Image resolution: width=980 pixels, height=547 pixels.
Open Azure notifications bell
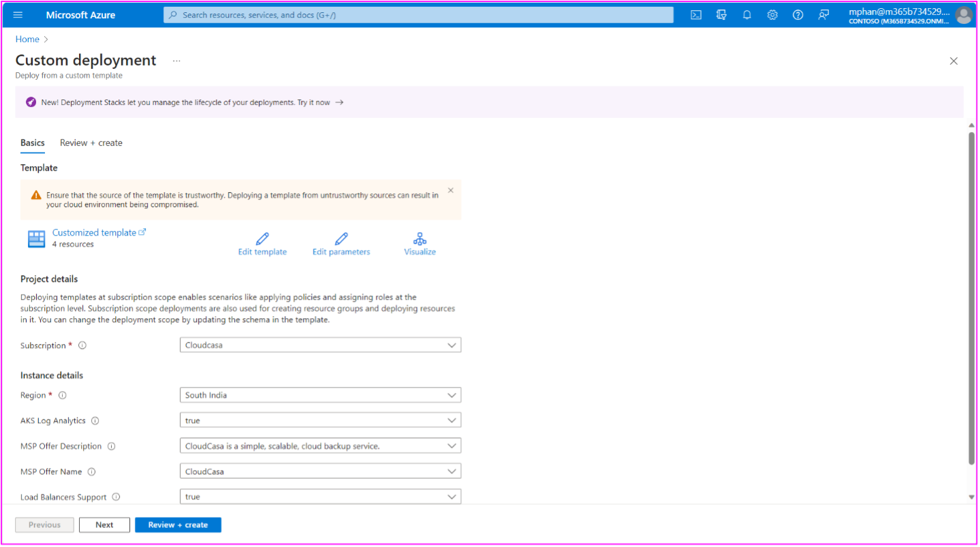[x=746, y=14]
